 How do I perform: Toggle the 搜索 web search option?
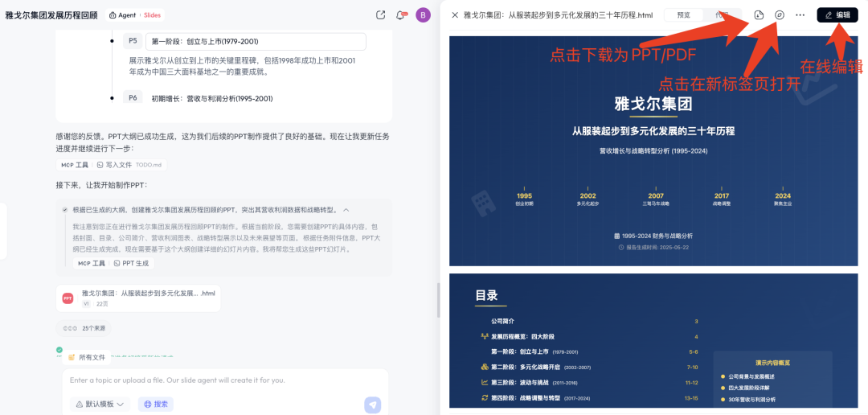pyautogui.click(x=156, y=405)
